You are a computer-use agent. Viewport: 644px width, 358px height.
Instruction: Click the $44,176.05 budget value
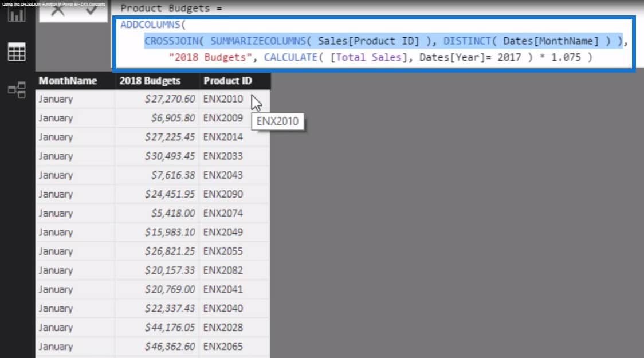click(170, 328)
